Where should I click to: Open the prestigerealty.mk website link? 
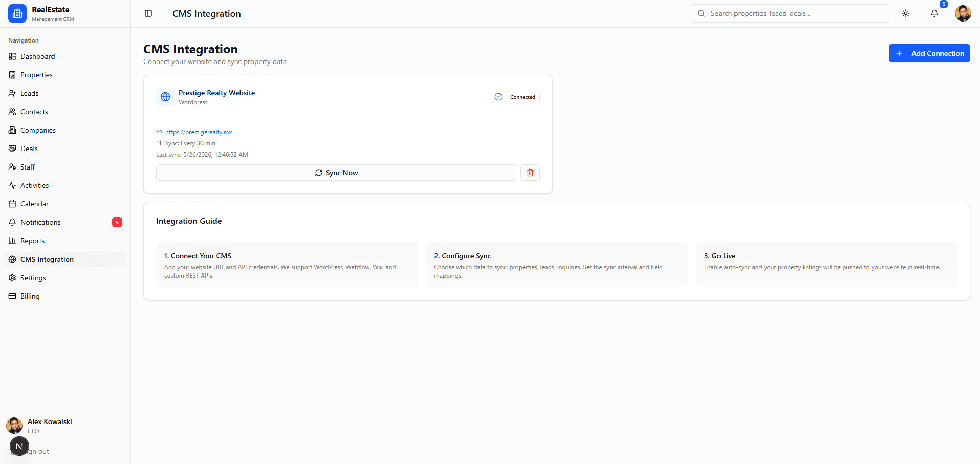(x=199, y=132)
